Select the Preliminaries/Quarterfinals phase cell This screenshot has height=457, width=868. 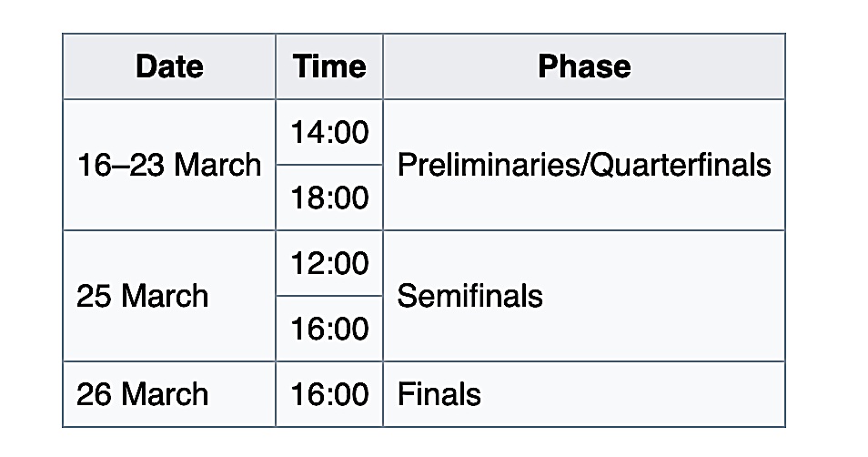tap(584, 165)
